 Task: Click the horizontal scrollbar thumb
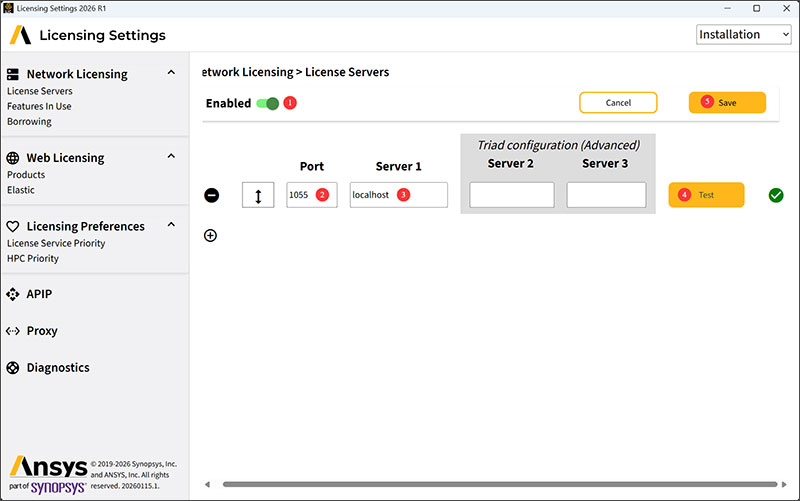pyautogui.click(x=500, y=484)
